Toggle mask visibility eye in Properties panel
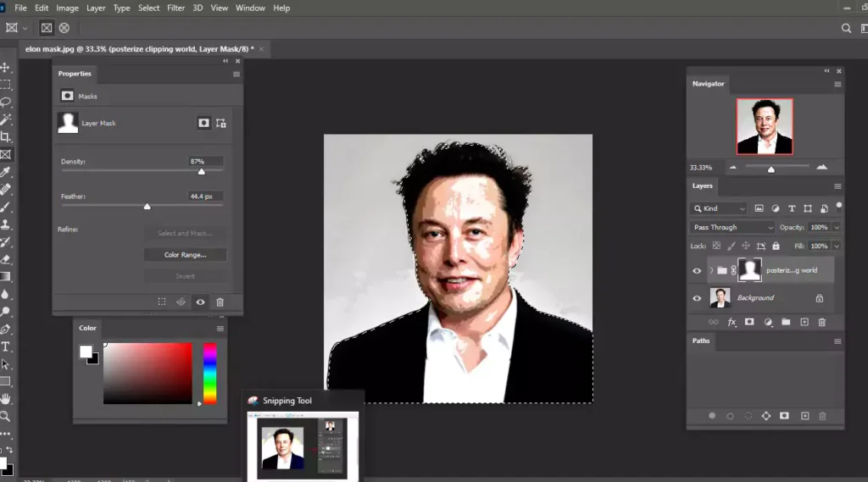Image resolution: width=868 pixels, height=482 pixels. (x=200, y=302)
